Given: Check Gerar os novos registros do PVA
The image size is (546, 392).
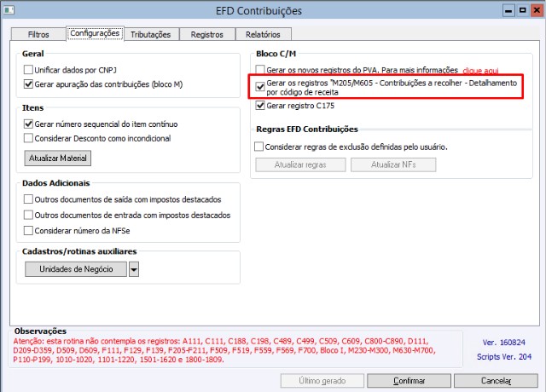Looking at the screenshot, I should [x=260, y=70].
